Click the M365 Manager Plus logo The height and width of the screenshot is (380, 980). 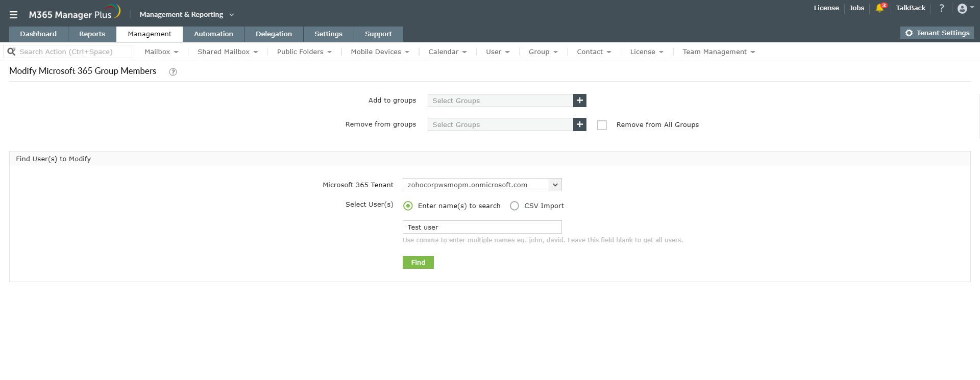75,12
